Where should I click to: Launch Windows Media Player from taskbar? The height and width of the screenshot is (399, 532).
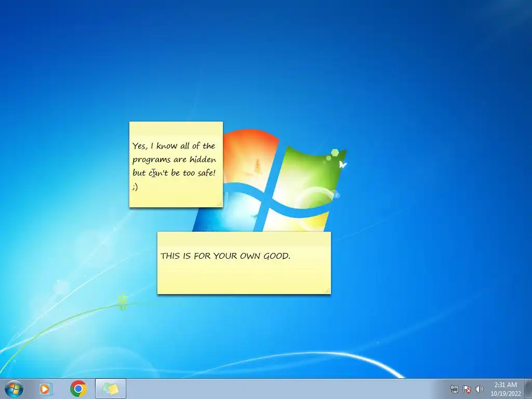point(46,389)
